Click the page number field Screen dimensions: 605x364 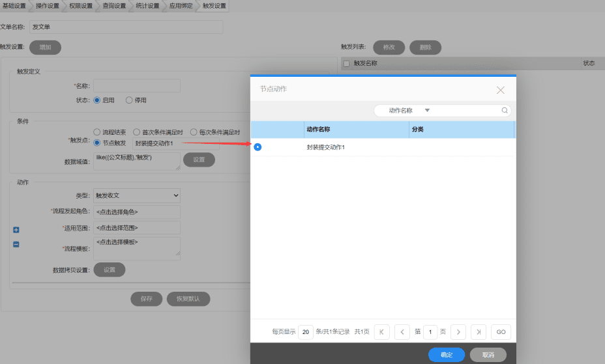[430, 332]
